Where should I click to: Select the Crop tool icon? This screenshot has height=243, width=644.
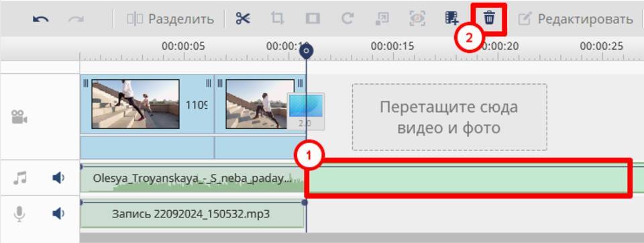point(277,19)
